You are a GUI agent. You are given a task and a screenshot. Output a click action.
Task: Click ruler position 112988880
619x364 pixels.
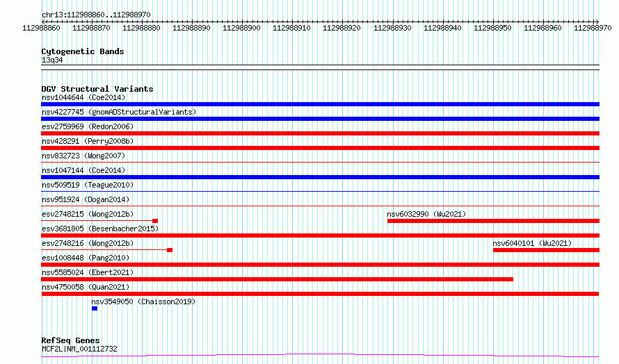(141, 28)
